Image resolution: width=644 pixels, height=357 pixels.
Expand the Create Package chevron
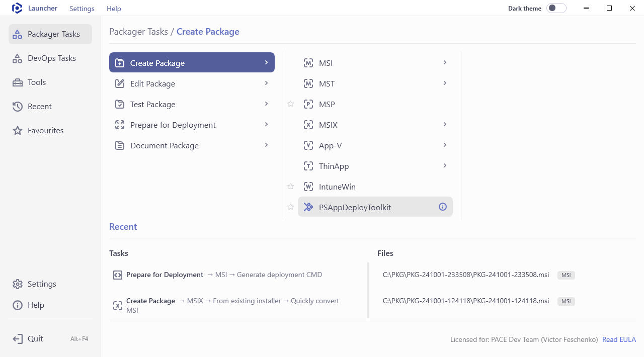pos(266,62)
